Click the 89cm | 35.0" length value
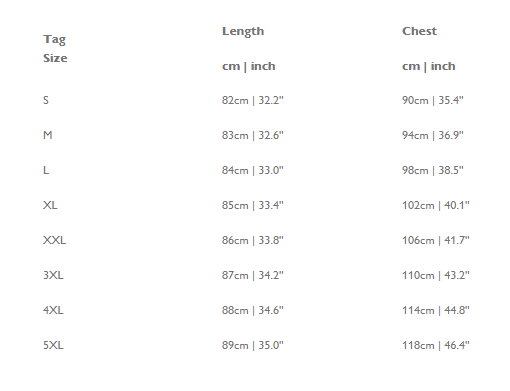This screenshot has width=510, height=391. tap(253, 345)
